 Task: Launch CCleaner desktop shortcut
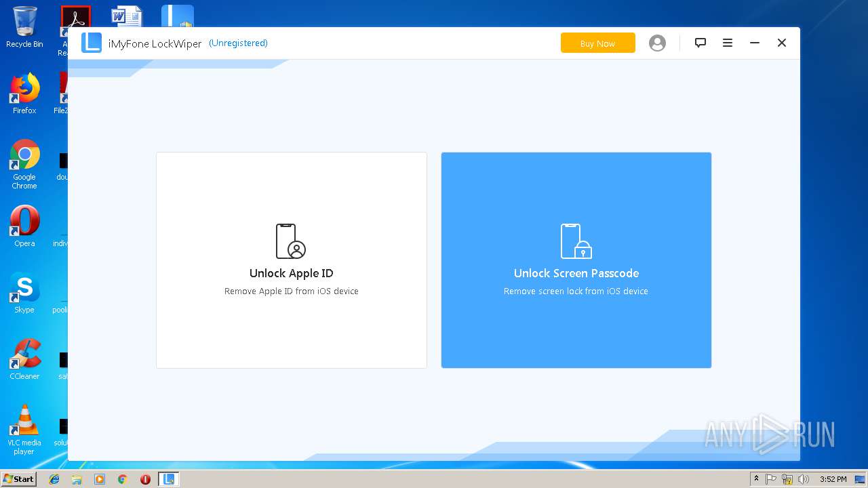point(24,359)
